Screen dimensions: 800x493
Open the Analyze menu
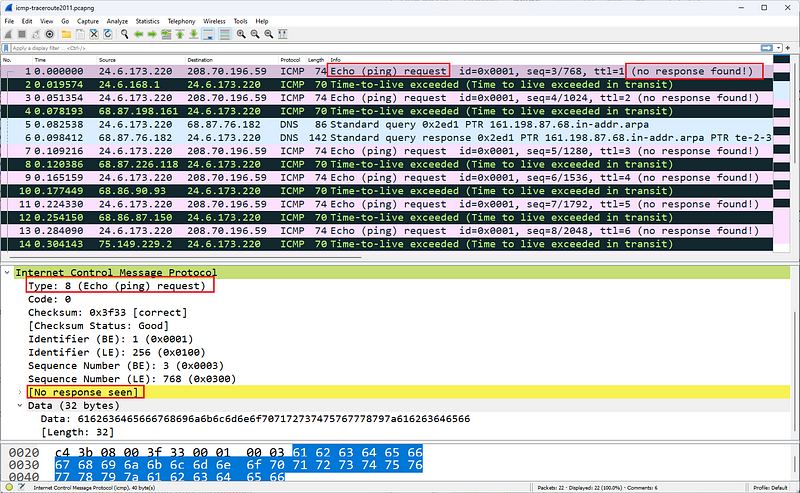click(117, 21)
